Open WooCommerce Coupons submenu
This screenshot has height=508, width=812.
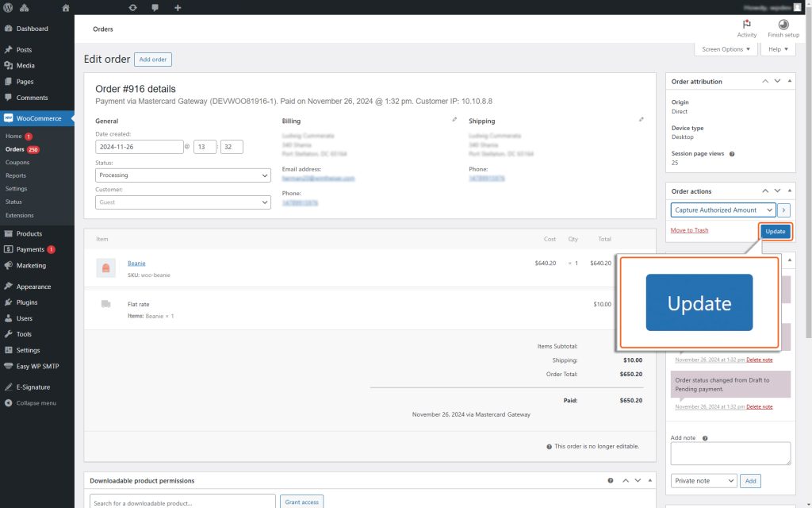point(17,162)
